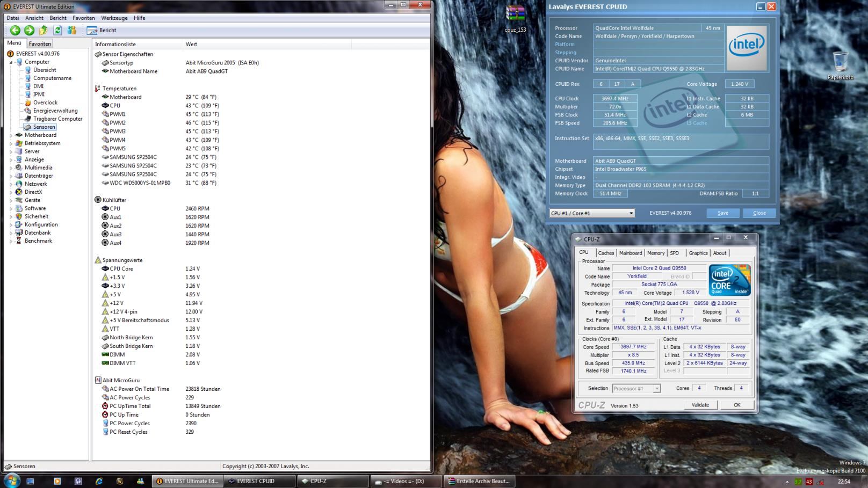Open the Bericht report wizard
Viewport: 868px width, 488px height.
click(x=102, y=31)
